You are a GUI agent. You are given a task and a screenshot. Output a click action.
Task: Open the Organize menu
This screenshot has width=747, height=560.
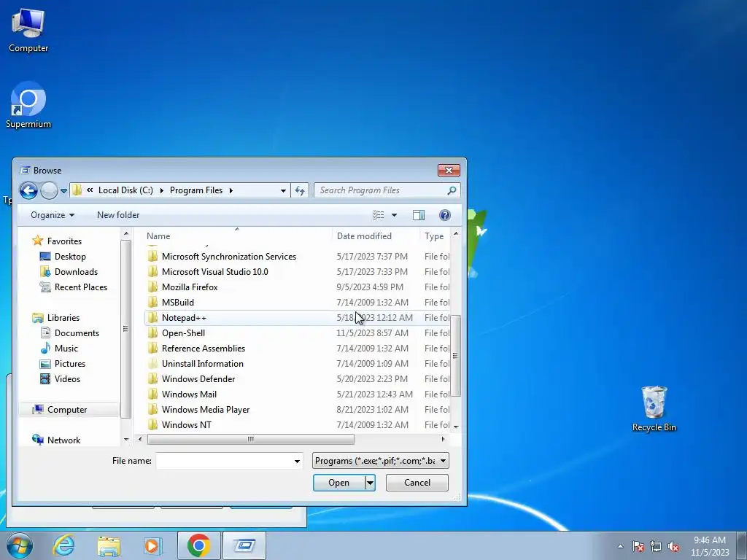(53, 215)
